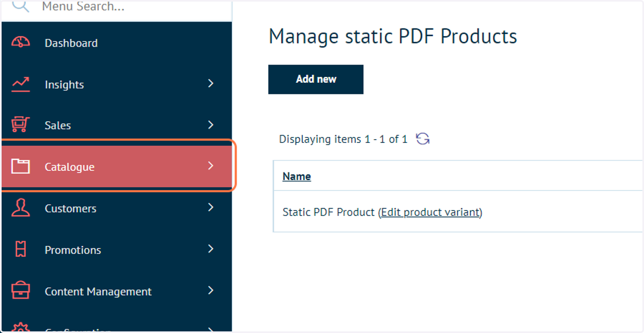This screenshot has height=333, width=644.
Task: Click the Sales shopping cart icon
Action: (20, 125)
